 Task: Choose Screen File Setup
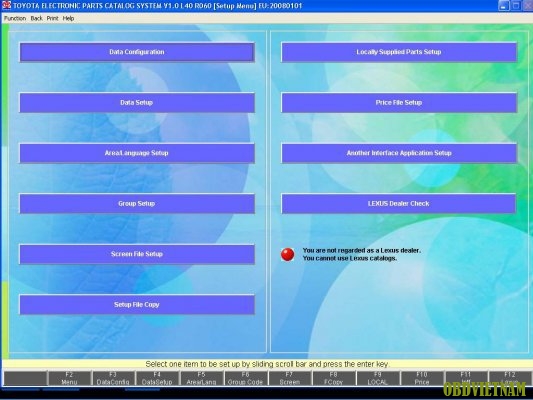click(x=137, y=254)
